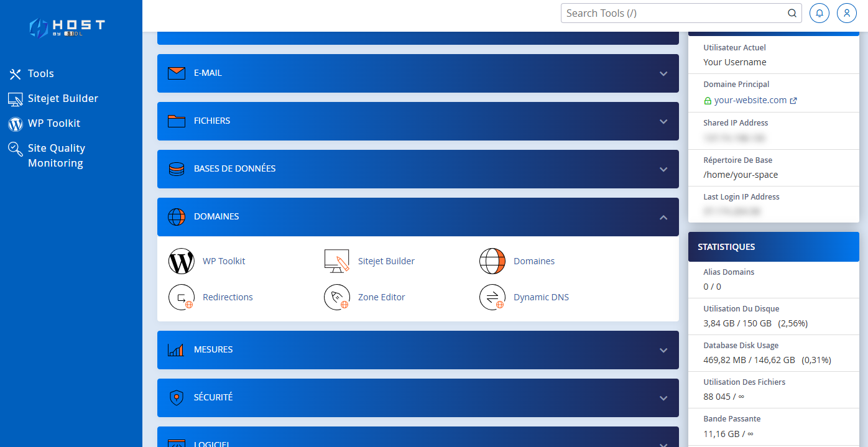Expand the MESURES section chevron
This screenshot has width=868, height=447.
click(663, 350)
